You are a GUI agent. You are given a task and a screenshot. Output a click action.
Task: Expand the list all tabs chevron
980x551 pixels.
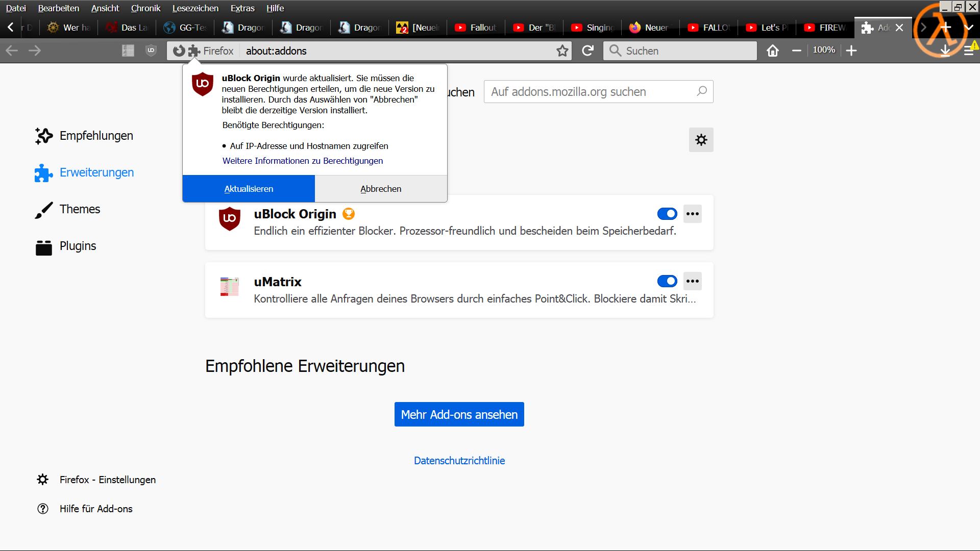968,28
